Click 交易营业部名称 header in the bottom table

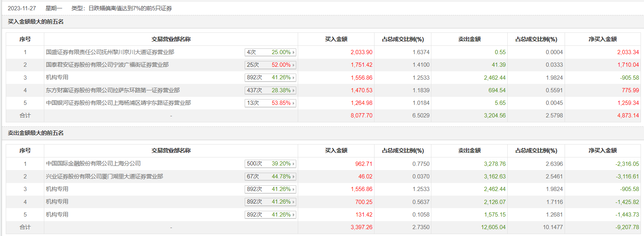(x=171, y=151)
